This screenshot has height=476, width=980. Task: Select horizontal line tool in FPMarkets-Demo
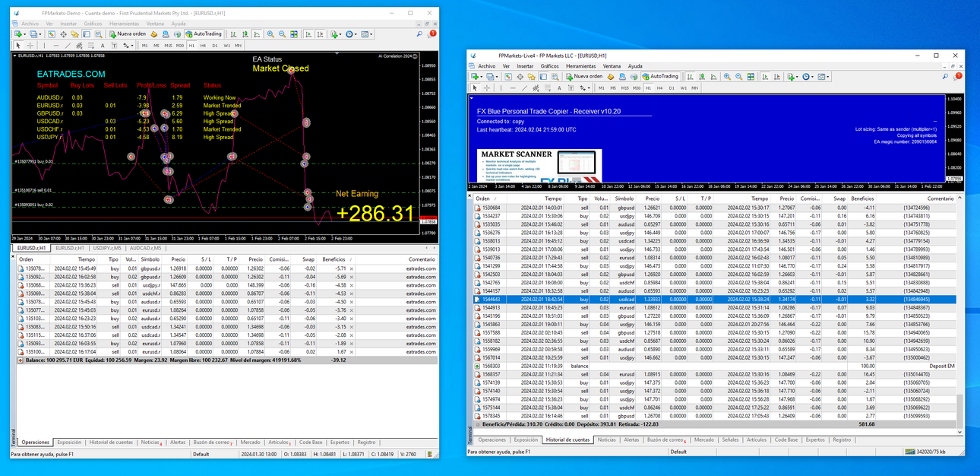56,46
